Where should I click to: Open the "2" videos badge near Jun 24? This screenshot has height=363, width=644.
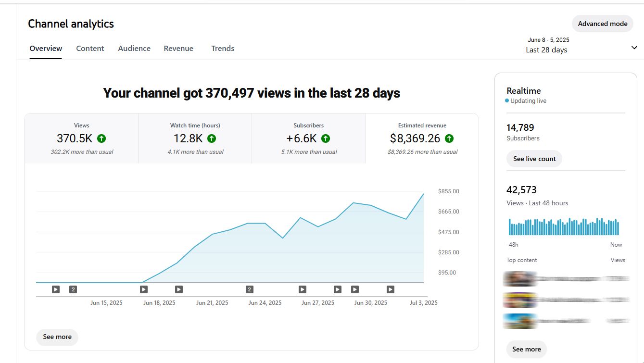[x=249, y=289]
